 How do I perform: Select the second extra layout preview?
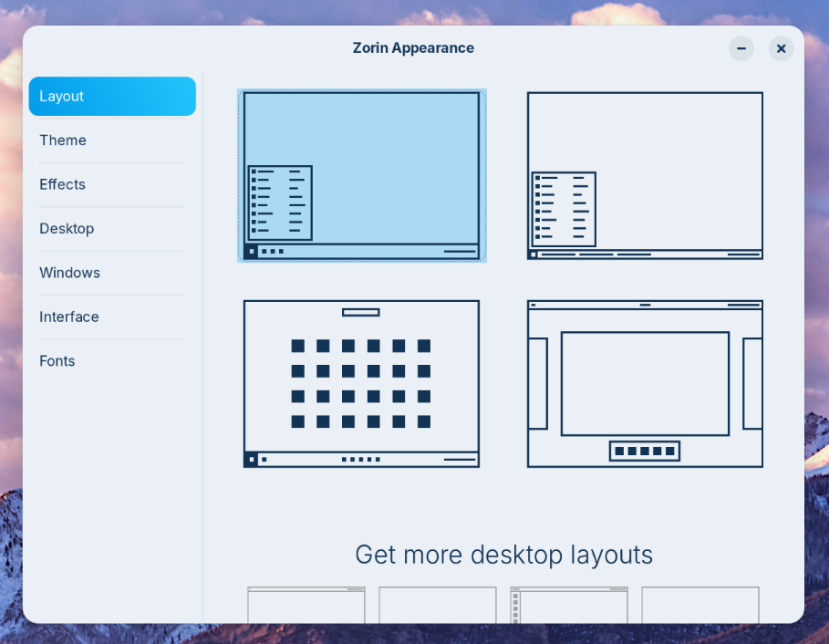coord(438,605)
